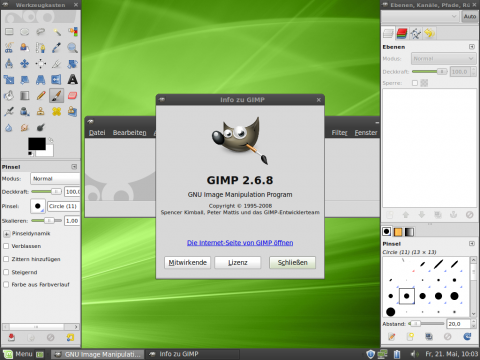
Task: Switch to the Gradients tab
Action: (x=409, y=232)
